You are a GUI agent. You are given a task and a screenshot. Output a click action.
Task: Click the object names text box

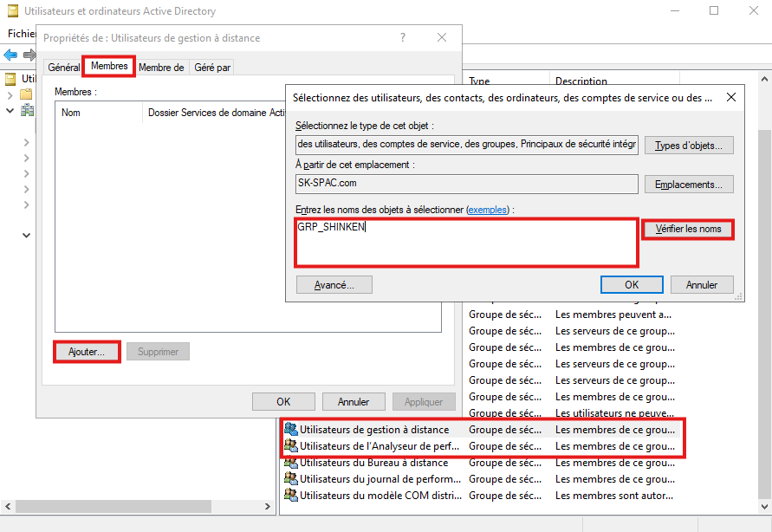(x=466, y=243)
